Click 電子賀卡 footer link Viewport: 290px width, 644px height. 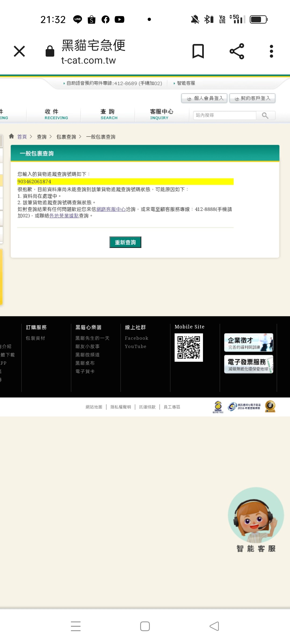[x=85, y=372]
